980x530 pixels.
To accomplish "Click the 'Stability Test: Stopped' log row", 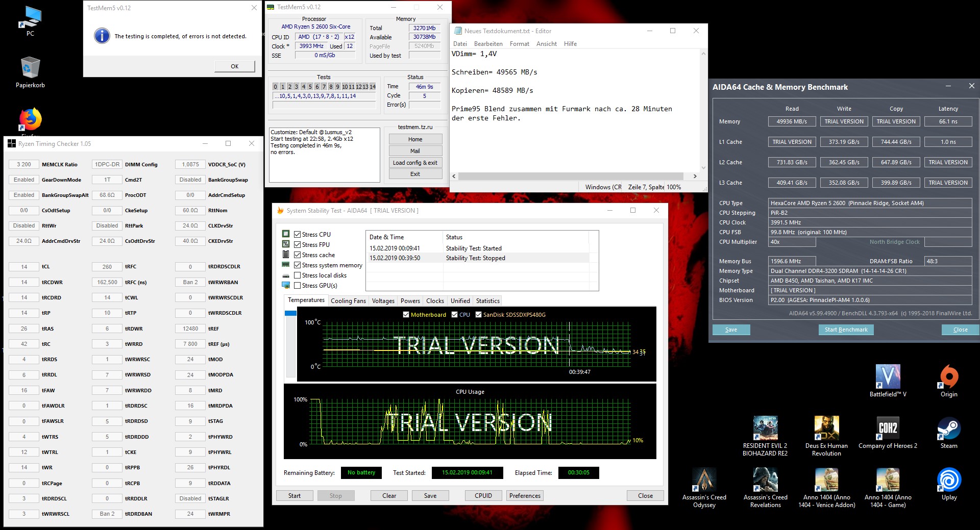I will 479,258.
